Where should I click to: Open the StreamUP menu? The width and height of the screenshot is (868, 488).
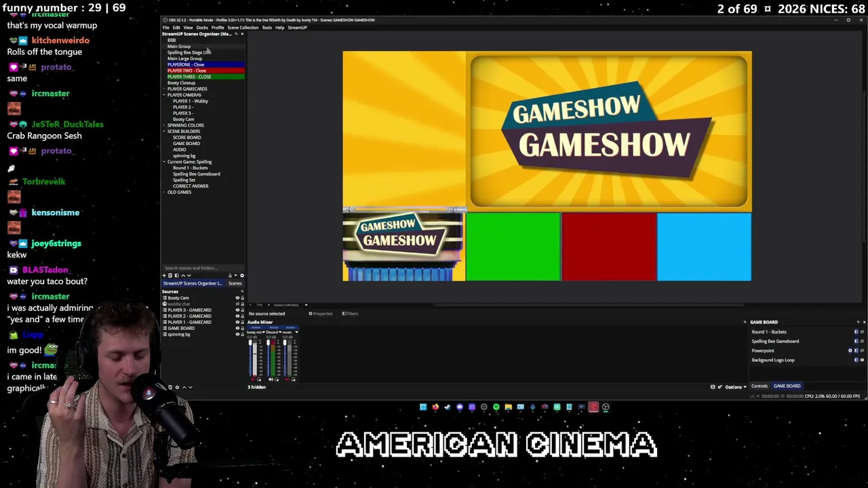point(297,27)
